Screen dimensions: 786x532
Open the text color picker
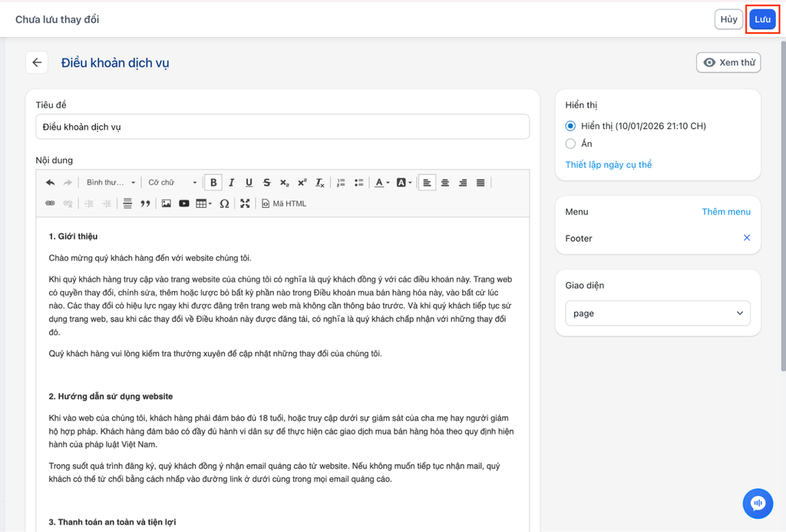click(381, 183)
